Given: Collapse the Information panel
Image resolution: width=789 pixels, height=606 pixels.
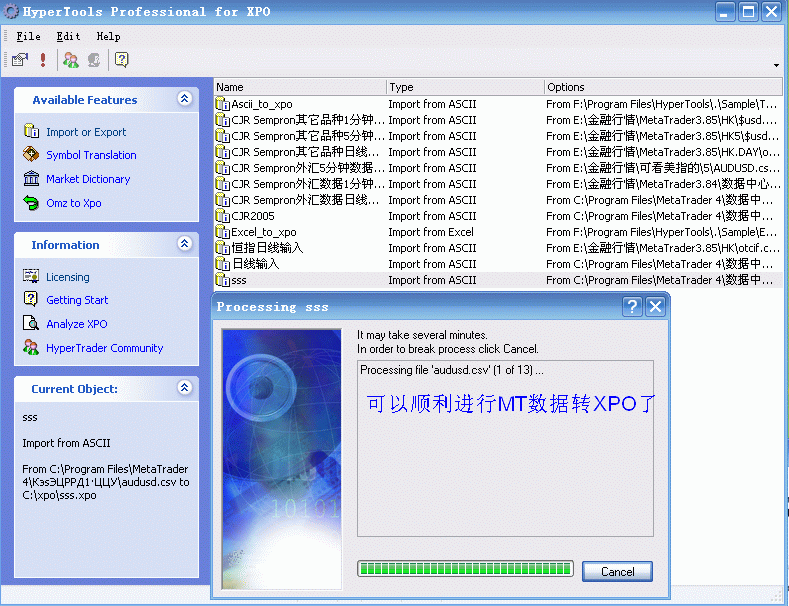Looking at the screenshot, I should (185, 244).
